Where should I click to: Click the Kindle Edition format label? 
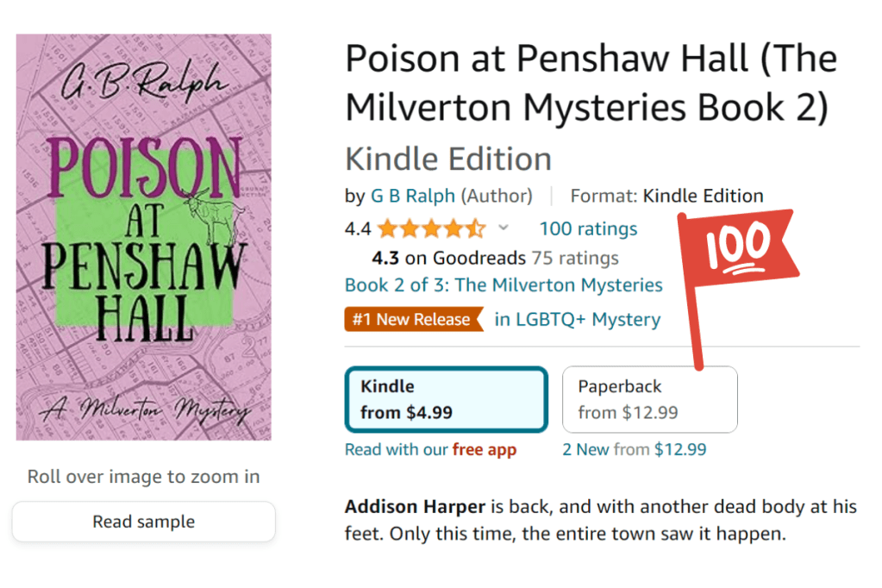447,159
